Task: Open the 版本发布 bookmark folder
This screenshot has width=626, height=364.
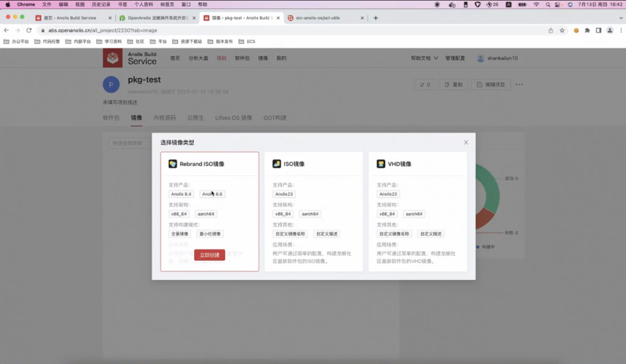Action: (220, 42)
